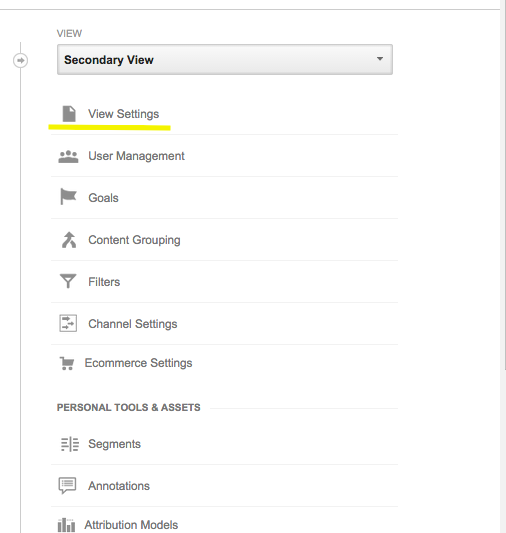Click the dropdown arrow on Secondary View
Viewport: 506px width, 533px height.
tap(380, 59)
